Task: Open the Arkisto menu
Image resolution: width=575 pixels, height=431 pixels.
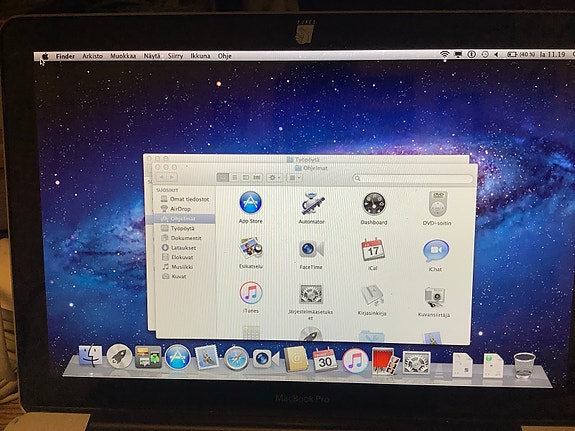Action: pyautogui.click(x=92, y=56)
